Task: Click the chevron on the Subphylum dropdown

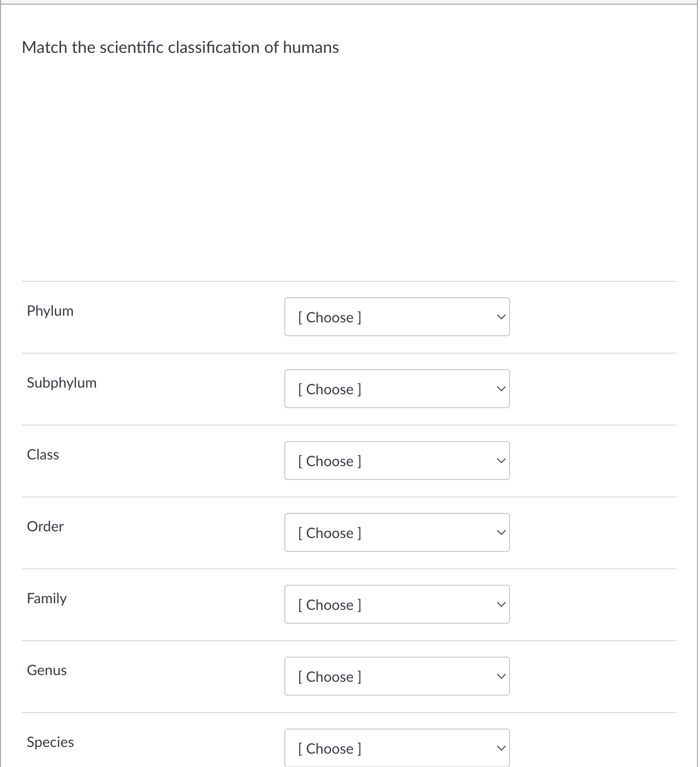Action: tap(500, 389)
